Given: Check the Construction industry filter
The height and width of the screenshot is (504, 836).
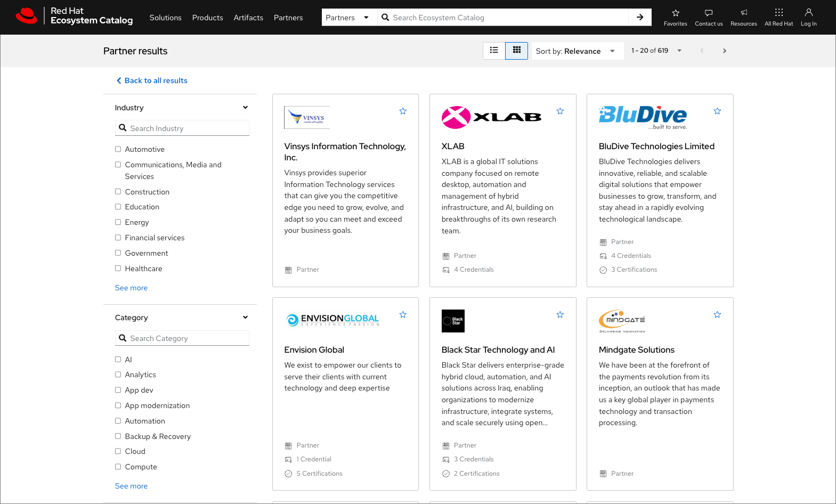Looking at the screenshot, I should tap(118, 191).
